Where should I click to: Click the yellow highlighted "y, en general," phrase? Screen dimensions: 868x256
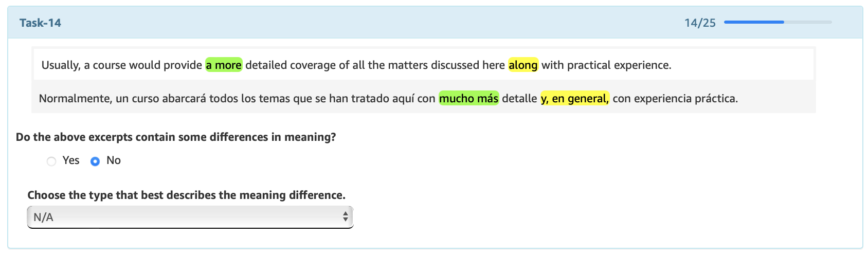pyautogui.click(x=575, y=98)
